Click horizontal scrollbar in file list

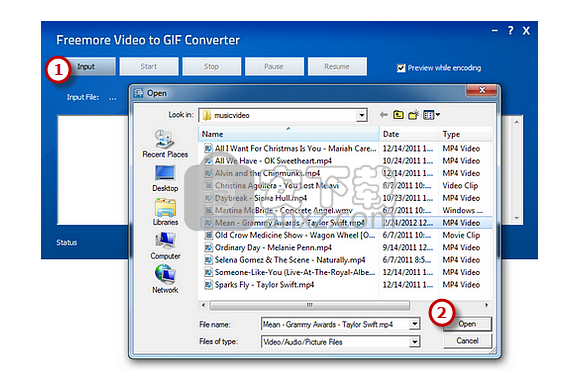pyautogui.click(x=310, y=305)
